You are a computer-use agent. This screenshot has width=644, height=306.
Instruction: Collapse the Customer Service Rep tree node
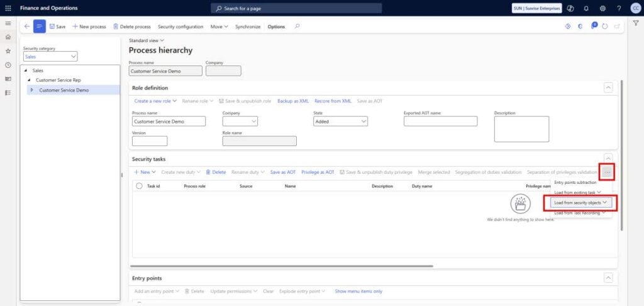[x=29, y=80]
